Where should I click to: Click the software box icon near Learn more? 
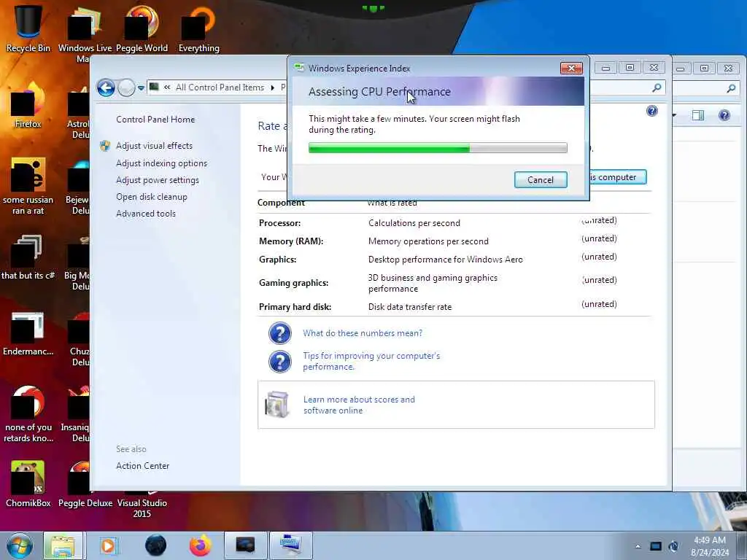pos(277,404)
